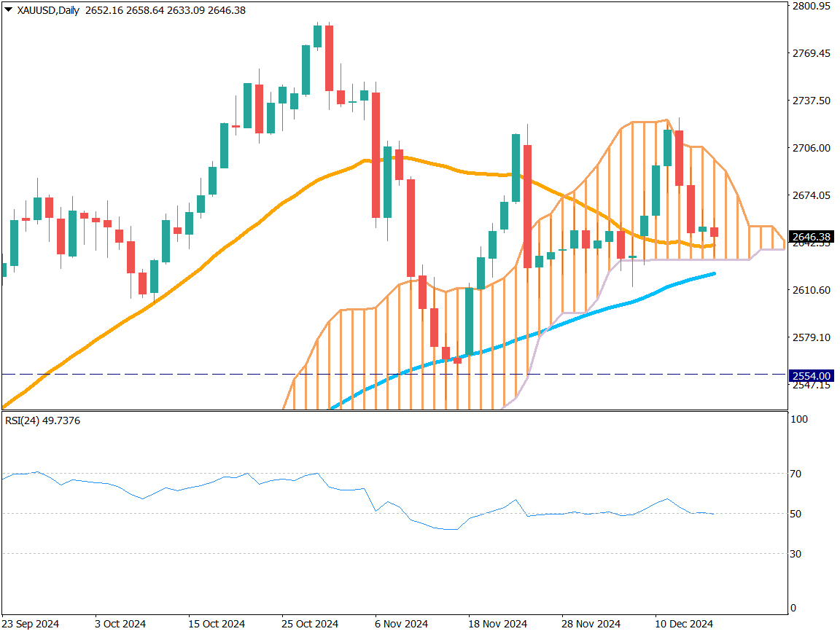The width and height of the screenshot is (840, 634).
Task: Click the 2554.00 price level label
Action: coord(812,375)
